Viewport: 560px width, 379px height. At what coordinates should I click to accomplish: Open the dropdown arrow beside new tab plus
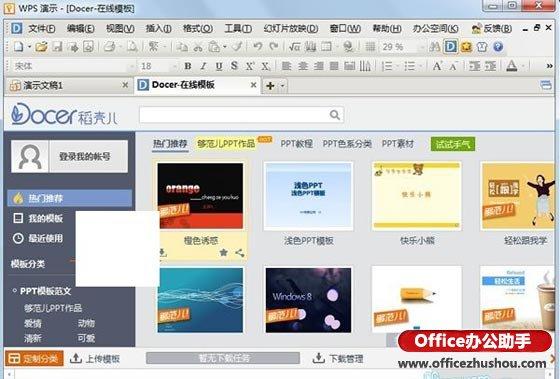coord(282,86)
